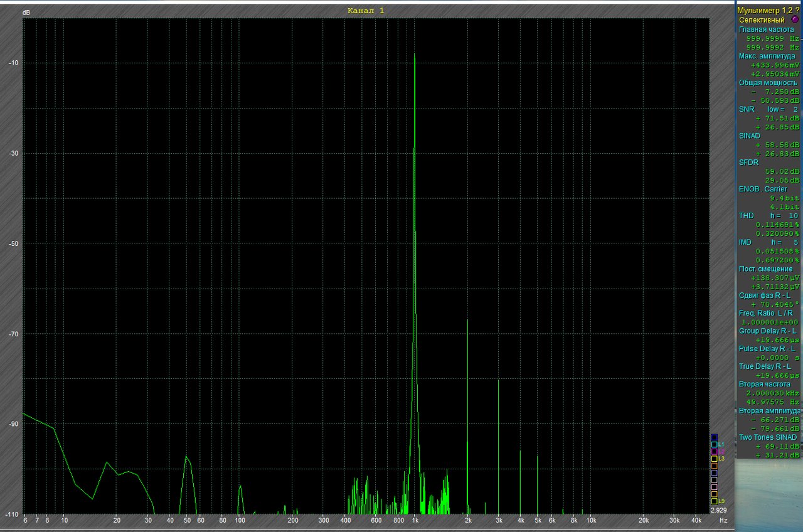Select the 0.697200 % IMD reading
Image resolution: width=803 pixels, height=532 pixels.
[777, 260]
